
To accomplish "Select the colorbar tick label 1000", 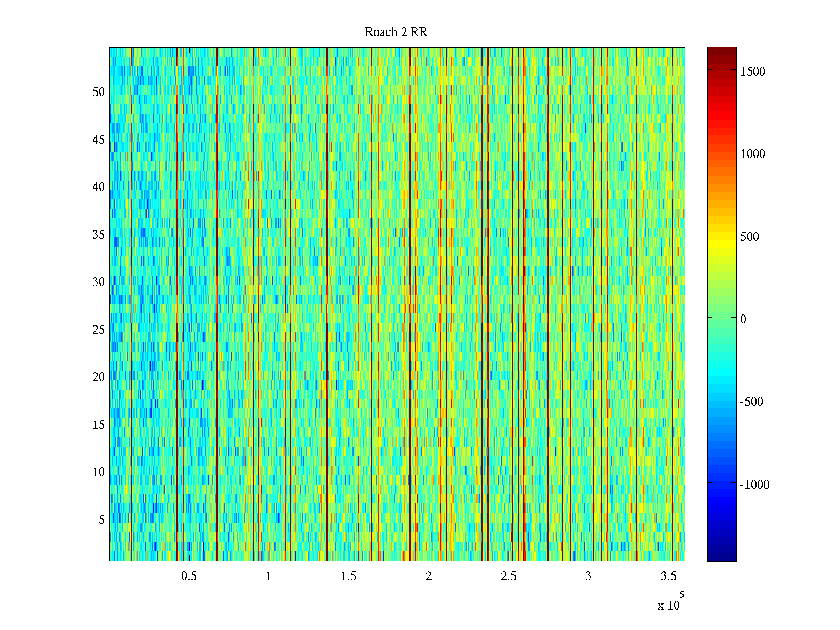I will (x=752, y=154).
